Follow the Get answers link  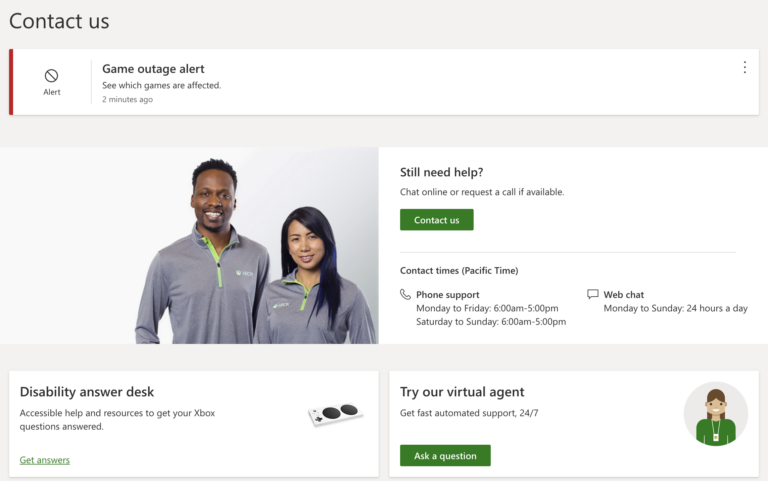point(45,460)
